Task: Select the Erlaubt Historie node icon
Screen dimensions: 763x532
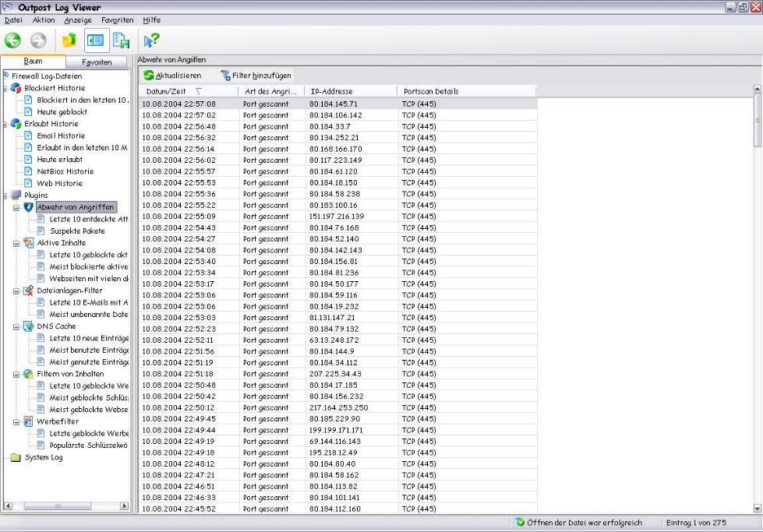Action: click(x=16, y=124)
